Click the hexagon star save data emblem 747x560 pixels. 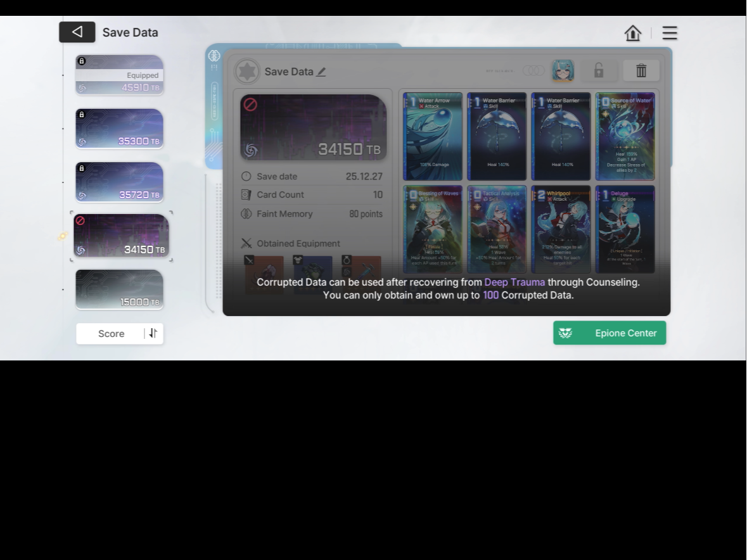246,72
